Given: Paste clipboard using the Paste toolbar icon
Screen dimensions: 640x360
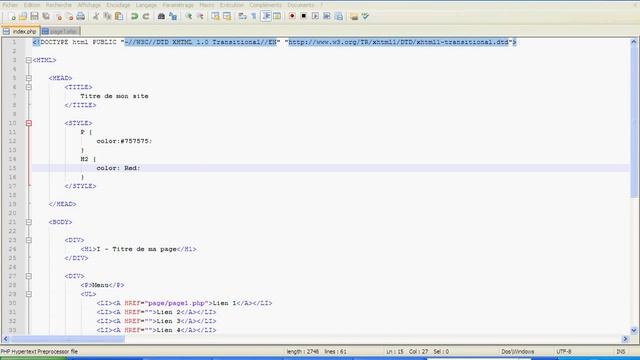Looking at the screenshot, I should point(119,16).
